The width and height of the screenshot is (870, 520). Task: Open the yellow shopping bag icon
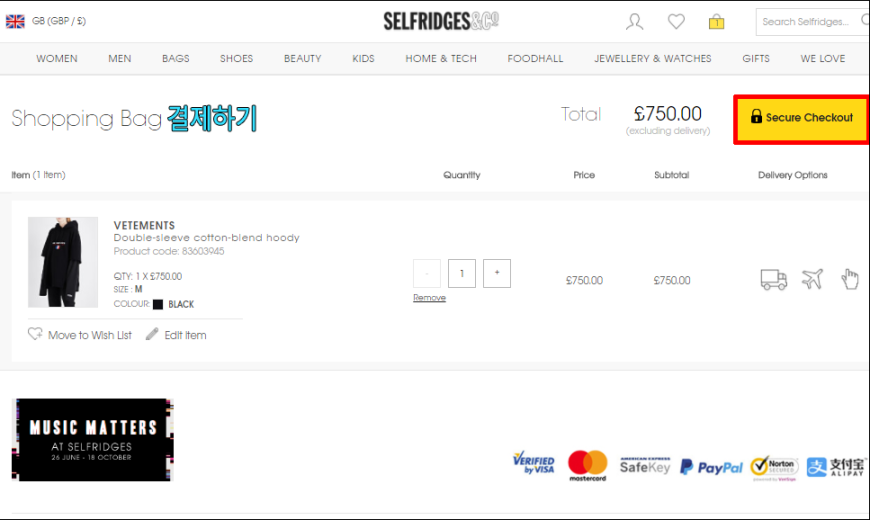(716, 22)
